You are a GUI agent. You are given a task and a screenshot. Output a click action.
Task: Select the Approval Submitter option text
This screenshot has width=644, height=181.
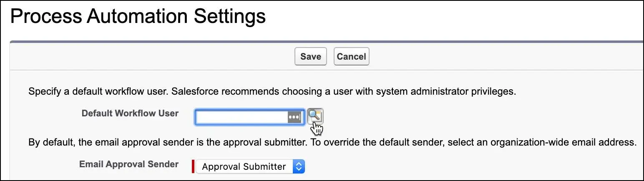click(x=244, y=166)
